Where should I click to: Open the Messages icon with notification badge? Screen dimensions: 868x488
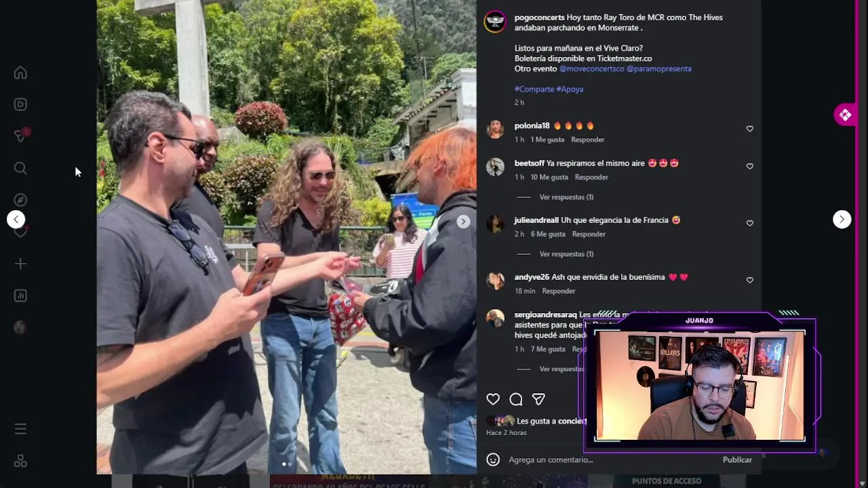[x=20, y=136]
